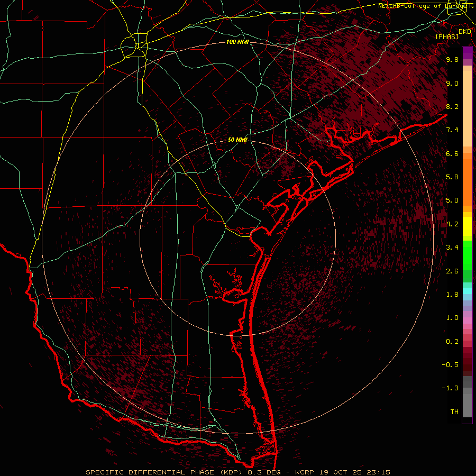Click the '23:15' timestamp in the caption

click(x=378, y=472)
